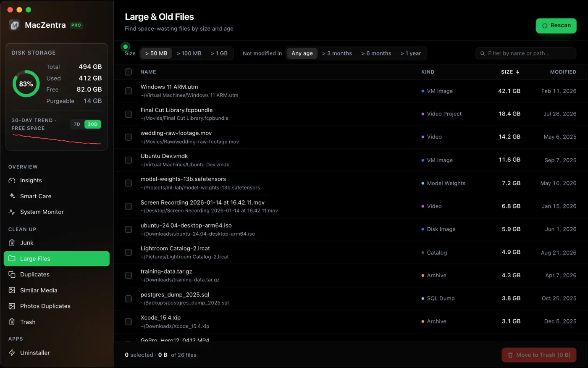Open Insights via its gauge icon
This screenshot has width=588, height=368.
coord(12,180)
